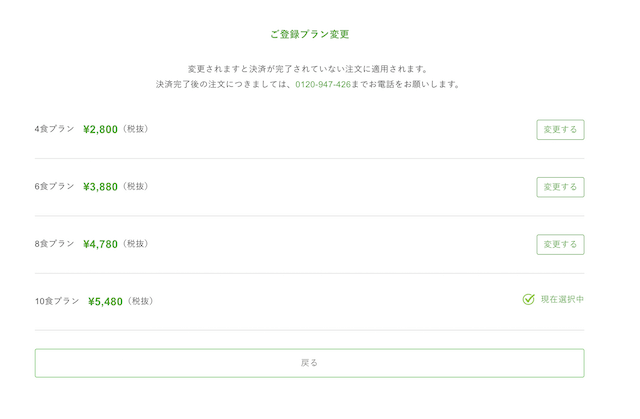
Task: Select the 10食プラン label
Action: (x=57, y=301)
